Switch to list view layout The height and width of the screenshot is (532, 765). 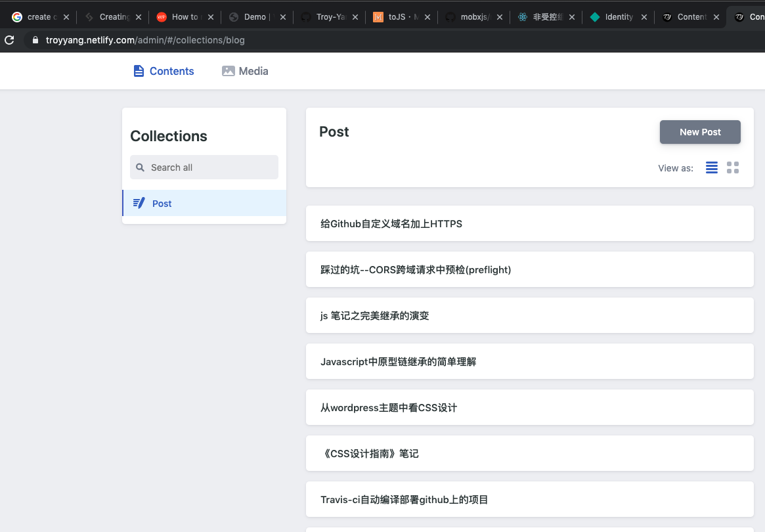pyautogui.click(x=712, y=167)
